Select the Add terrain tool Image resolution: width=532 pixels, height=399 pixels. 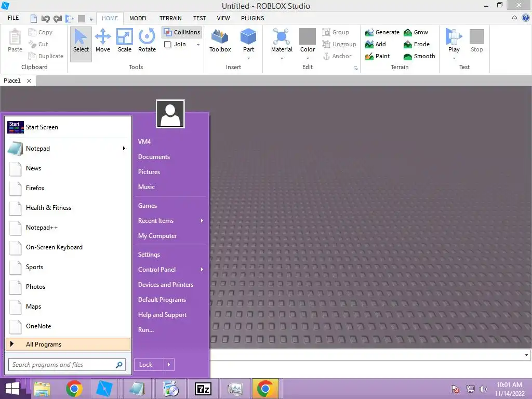click(375, 44)
